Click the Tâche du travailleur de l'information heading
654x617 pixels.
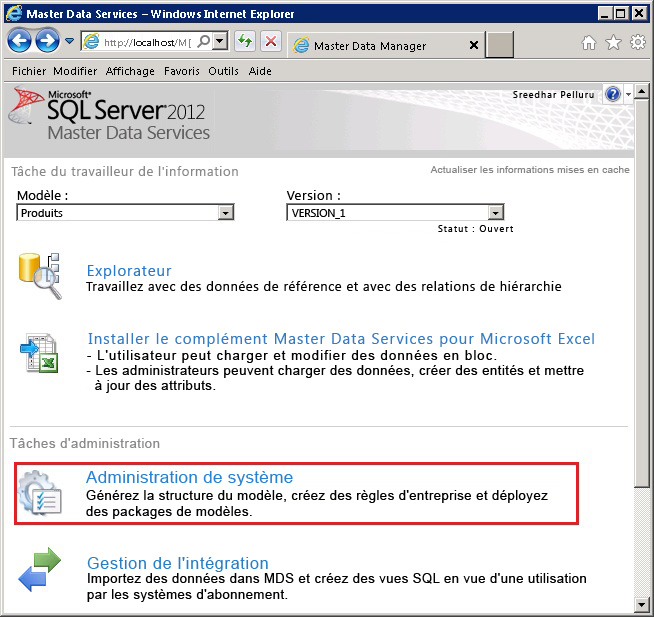pyautogui.click(x=125, y=171)
